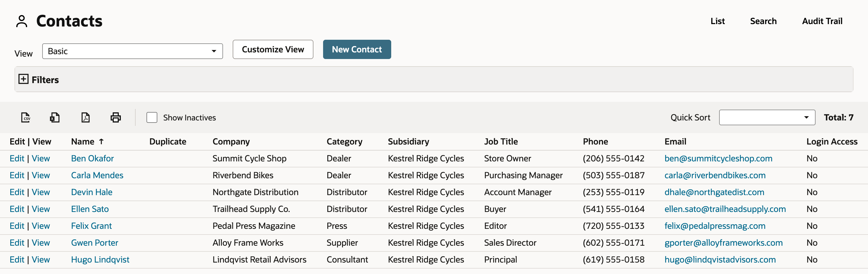Click the felix@pedalpressmag.com email

pos(715,226)
